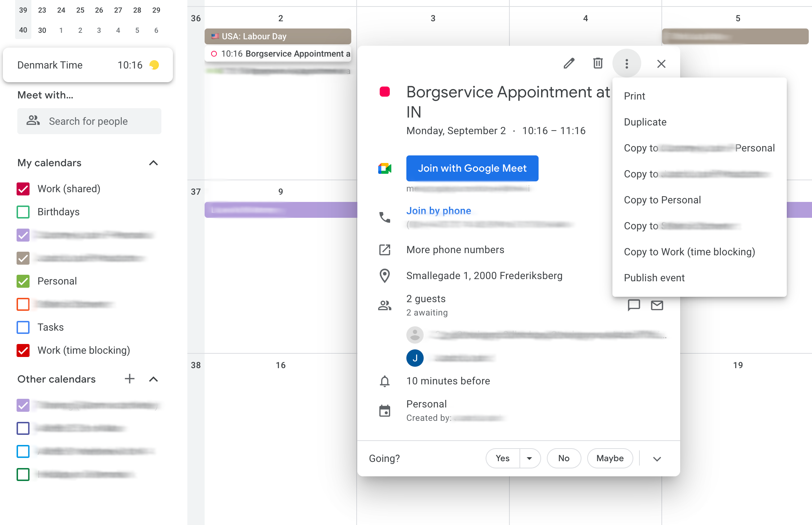Image resolution: width=812 pixels, height=525 pixels.
Task: Select Duplicate from the options menu
Action: point(645,122)
